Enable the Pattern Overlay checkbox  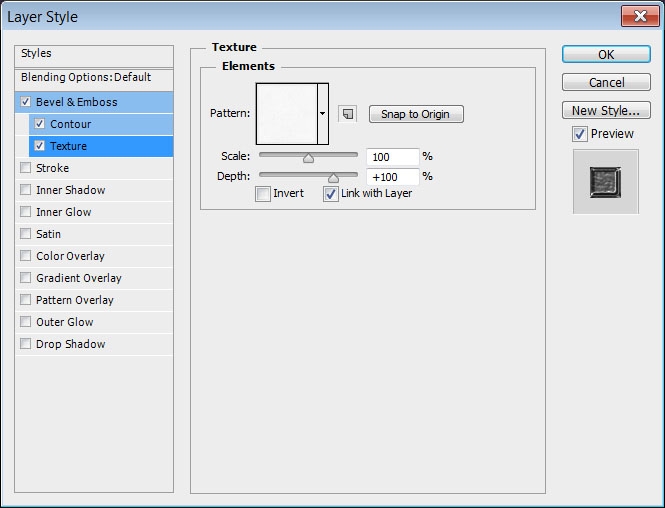coord(25,300)
